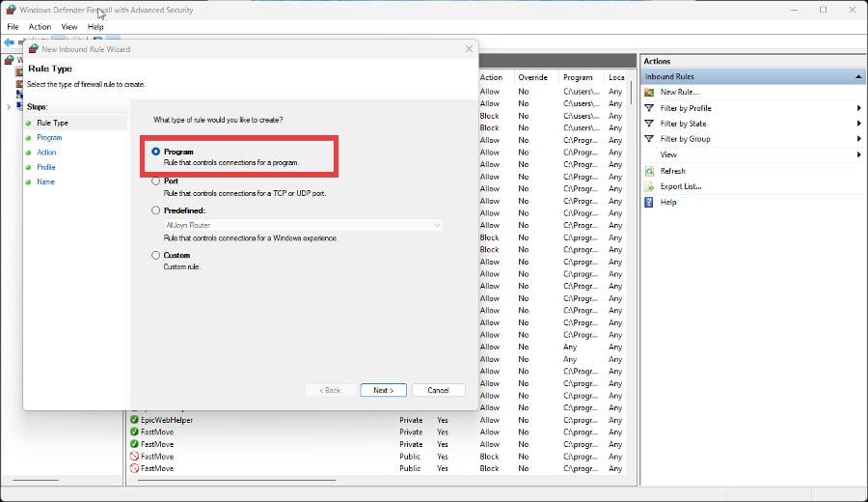Sort rules by Override column header
Screen dimensions: 868x502
pyautogui.click(x=532, y=77)
